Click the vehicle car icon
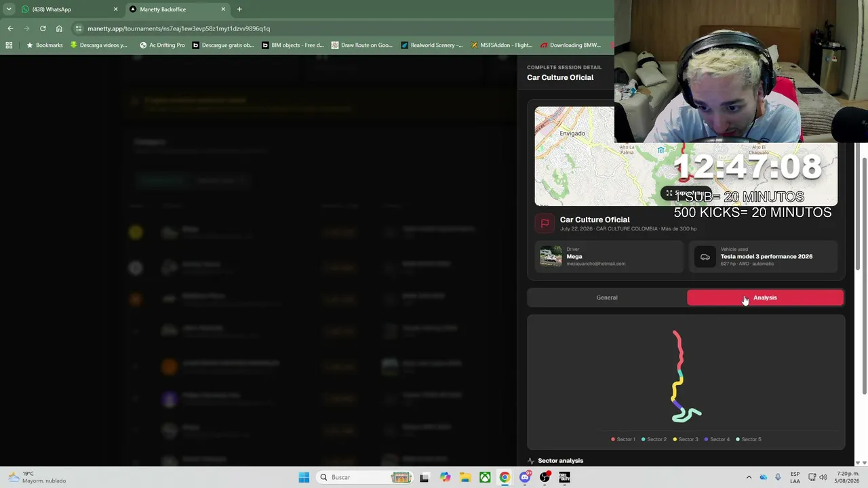868x488 pixels. (x=705, y=257)
